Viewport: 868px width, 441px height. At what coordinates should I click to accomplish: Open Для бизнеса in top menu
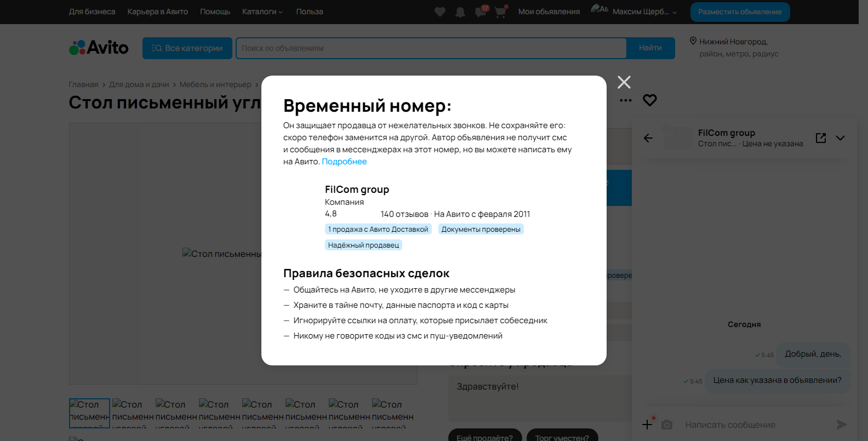[92, 12]
